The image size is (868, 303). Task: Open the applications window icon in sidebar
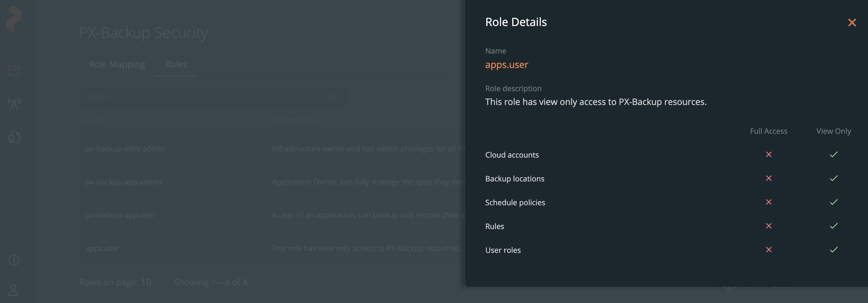[x=14, y=71]
